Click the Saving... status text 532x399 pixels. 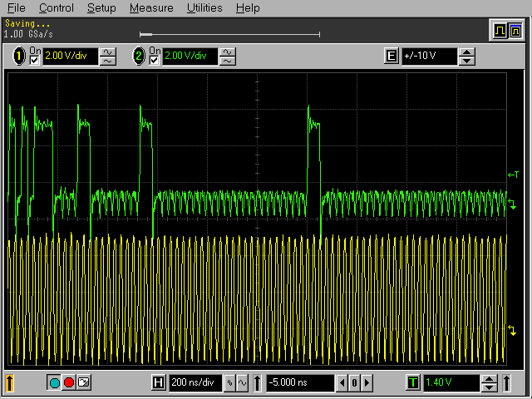27,23
